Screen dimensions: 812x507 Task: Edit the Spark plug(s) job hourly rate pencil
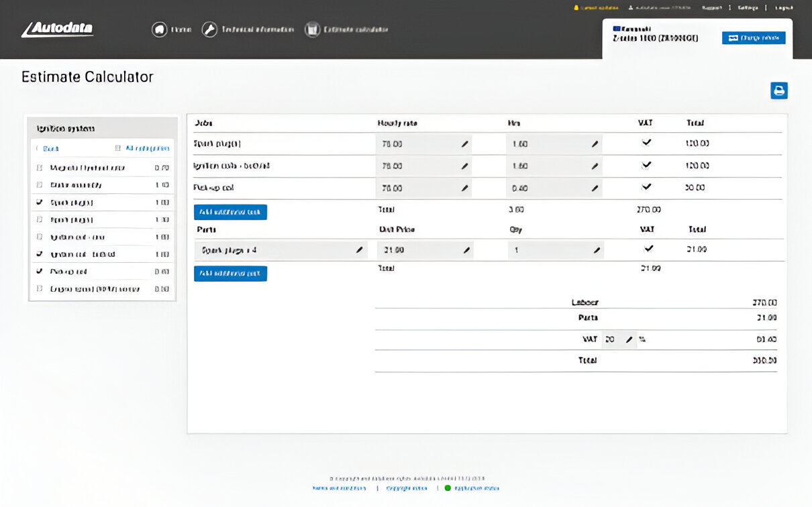click(x=464, y=144)
